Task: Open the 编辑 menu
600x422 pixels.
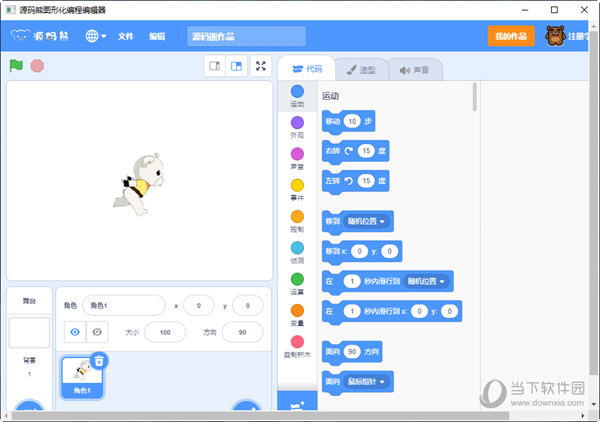Action: coord(157,36)
